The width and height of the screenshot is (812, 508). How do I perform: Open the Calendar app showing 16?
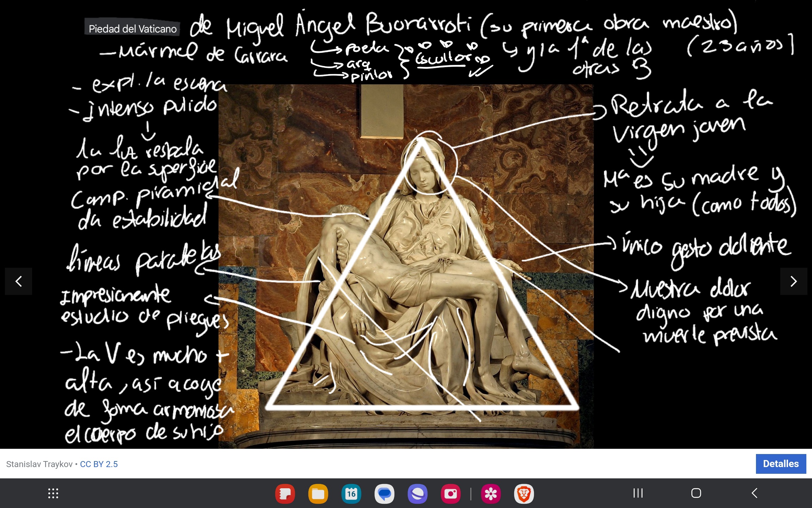351,493
